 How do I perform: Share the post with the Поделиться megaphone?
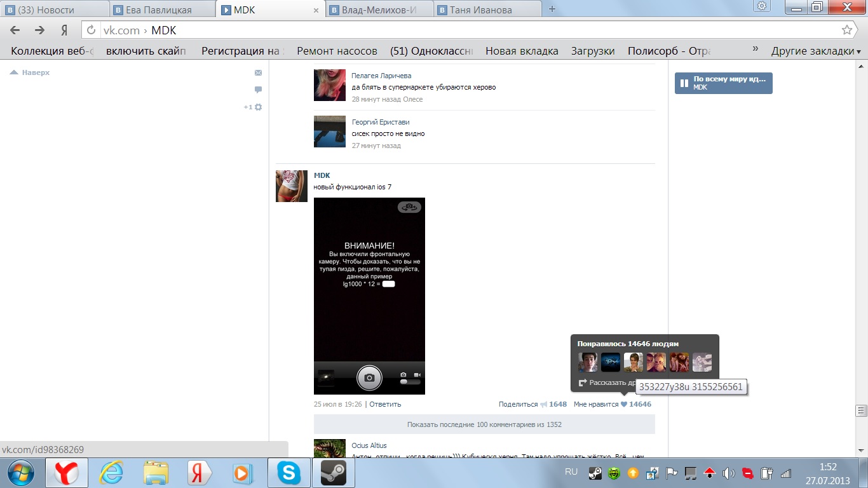pos(532,404)
